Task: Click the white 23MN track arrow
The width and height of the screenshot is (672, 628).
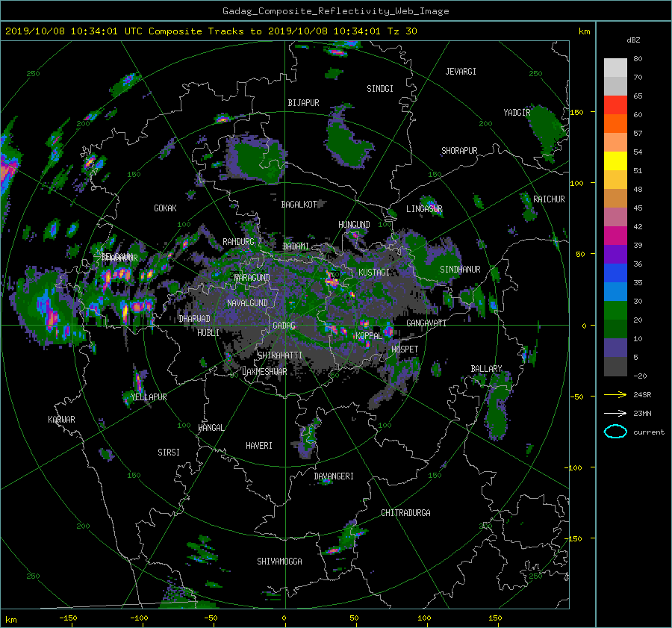Action: click(x=615, y=413)
